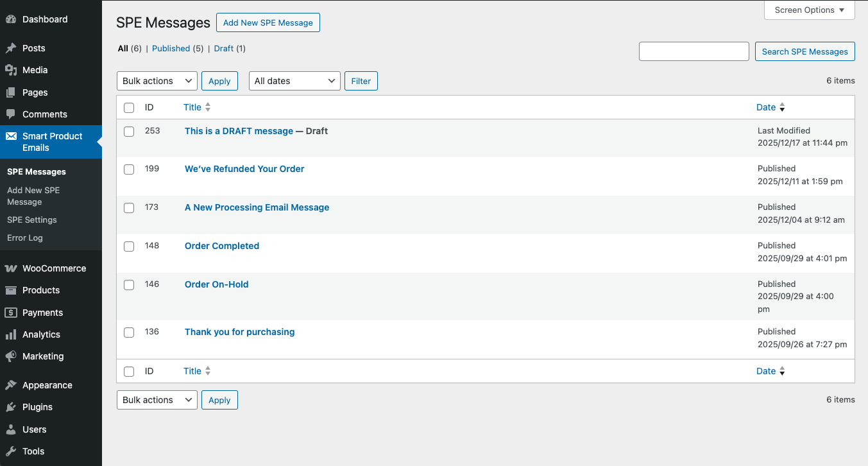Click the WooCommerce logo icon

click(11, 268)
